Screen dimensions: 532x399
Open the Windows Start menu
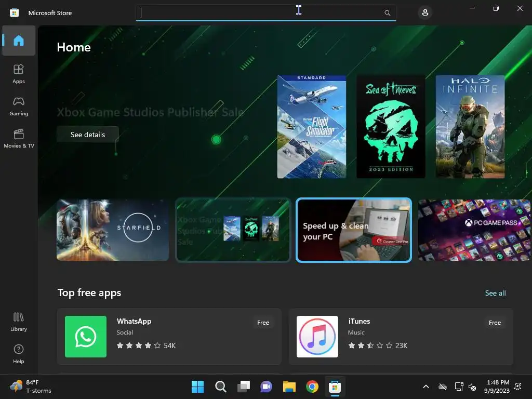click(197, 387)
